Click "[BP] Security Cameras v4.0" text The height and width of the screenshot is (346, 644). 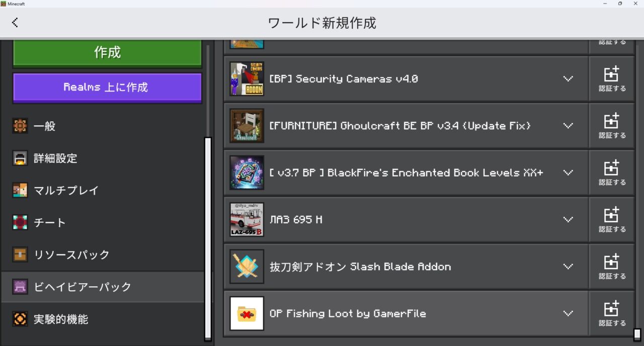point(344,79)
